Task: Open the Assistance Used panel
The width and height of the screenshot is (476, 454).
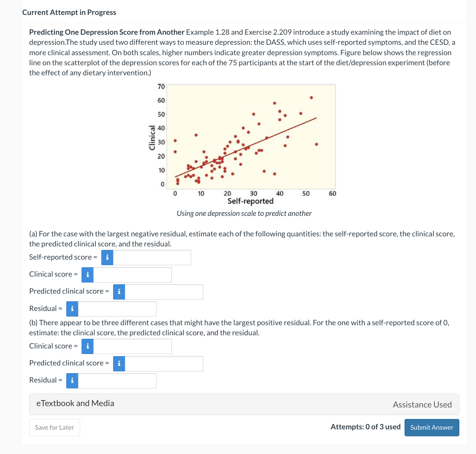Action: (422, 405)
